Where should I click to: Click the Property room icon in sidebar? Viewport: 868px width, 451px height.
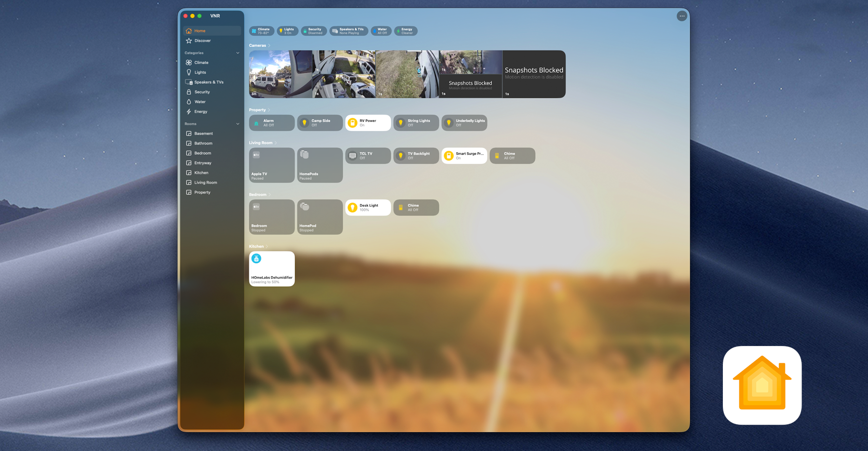tap(189, 192)
